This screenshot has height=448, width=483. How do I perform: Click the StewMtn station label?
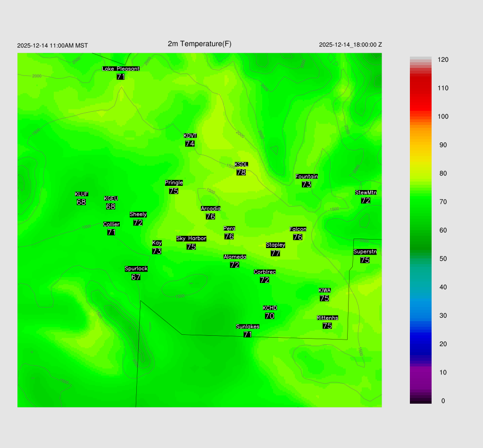(x=366, y=192)
